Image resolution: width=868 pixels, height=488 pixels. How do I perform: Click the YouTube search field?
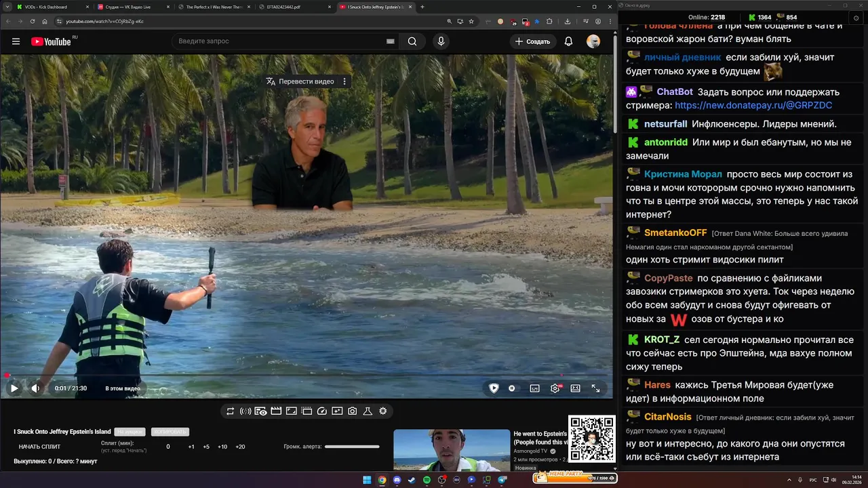pos(279,41)
